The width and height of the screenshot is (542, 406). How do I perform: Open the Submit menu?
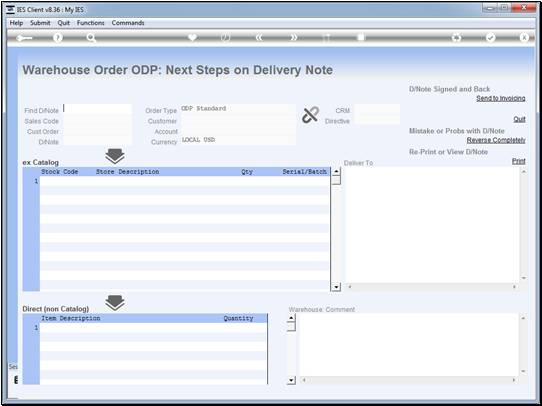coord(40,23)
